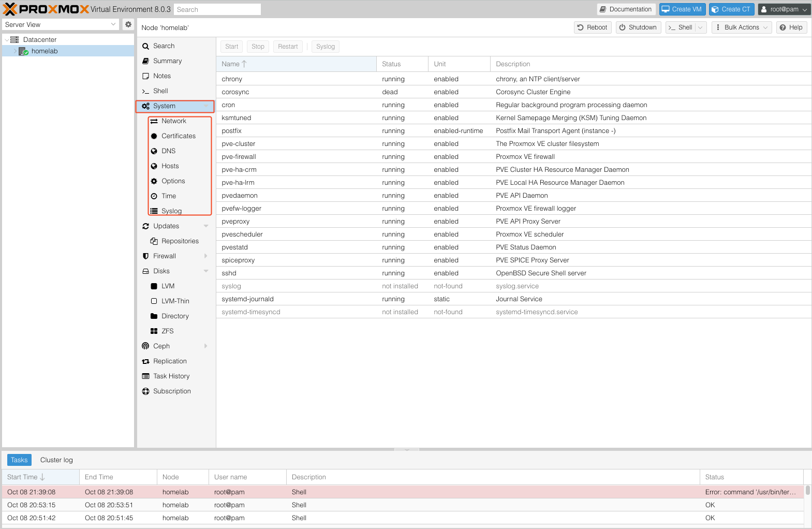
Task: Select the task with Error status
Action: 403,492
